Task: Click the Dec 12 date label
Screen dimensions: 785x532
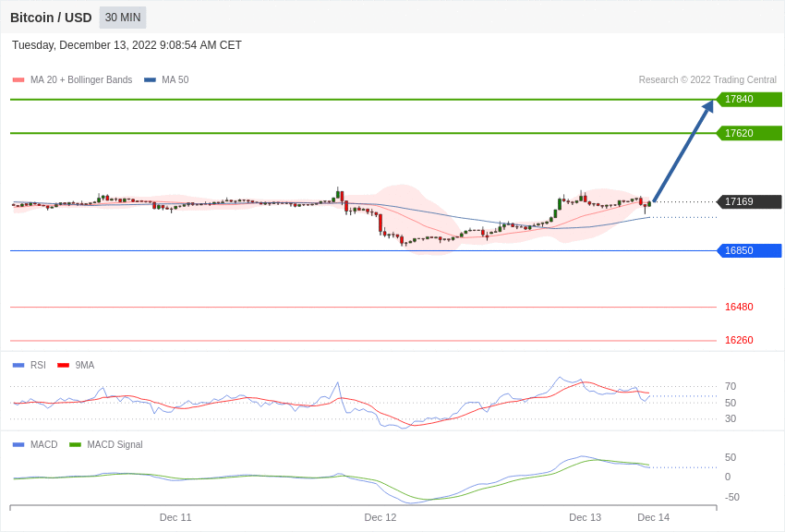Action: point(380,517)
